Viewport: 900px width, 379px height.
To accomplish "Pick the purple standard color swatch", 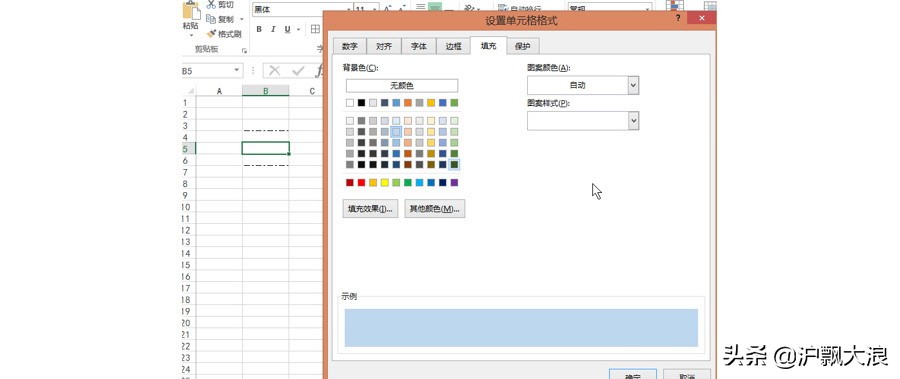I will click(x=454, y=183).
